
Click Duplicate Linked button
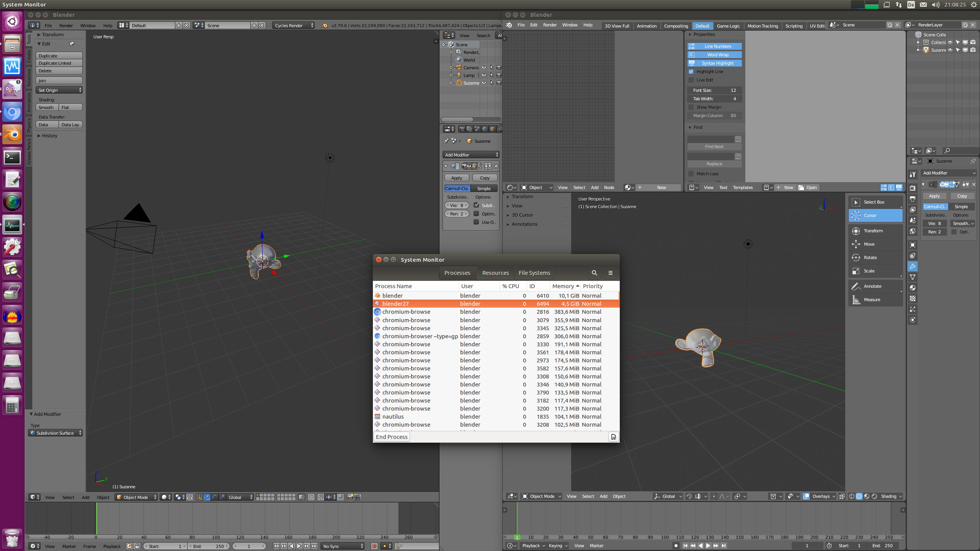click(x=59, y=63)
